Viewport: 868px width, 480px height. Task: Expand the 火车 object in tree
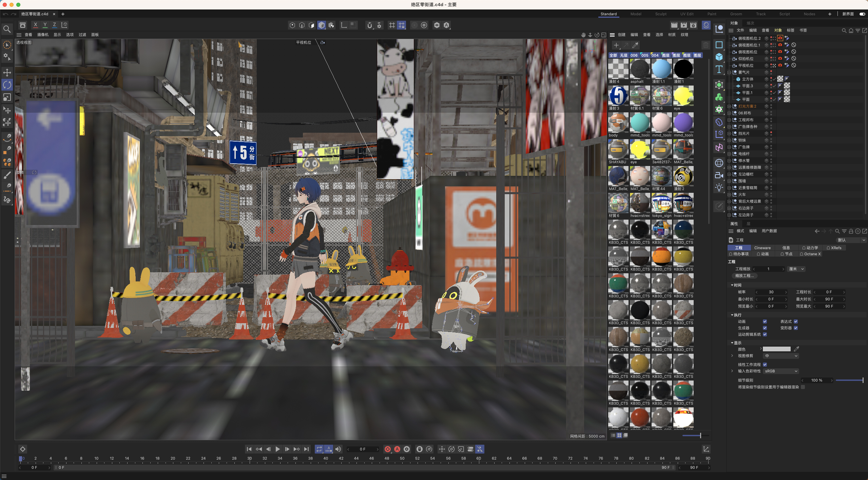729,195
